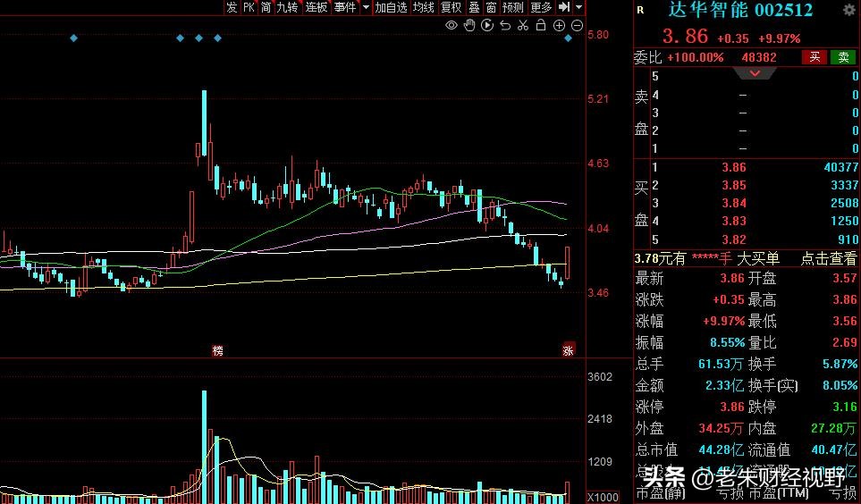Click 加自选 to add to watchlist
This screenshot has height=504, width=861.
pos(391,7)
